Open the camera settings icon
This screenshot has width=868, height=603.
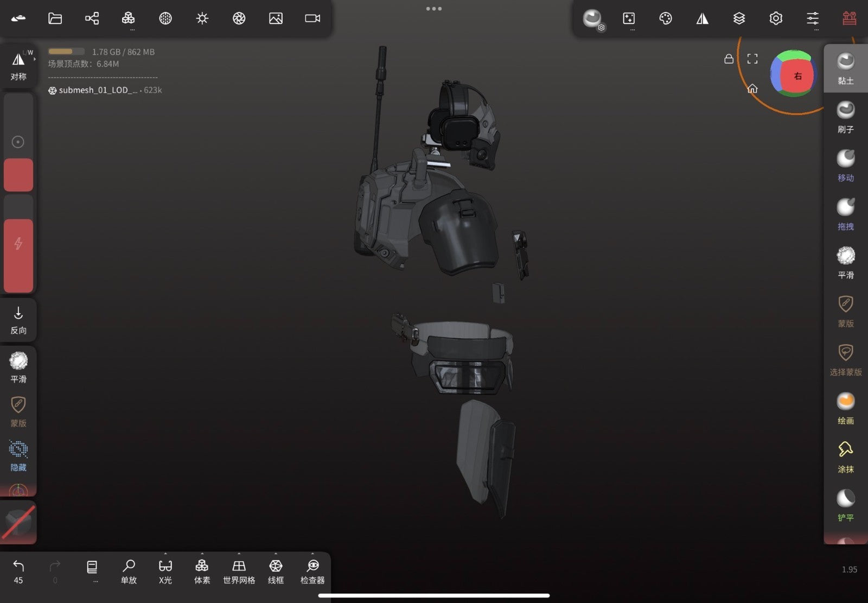point(312,18)
